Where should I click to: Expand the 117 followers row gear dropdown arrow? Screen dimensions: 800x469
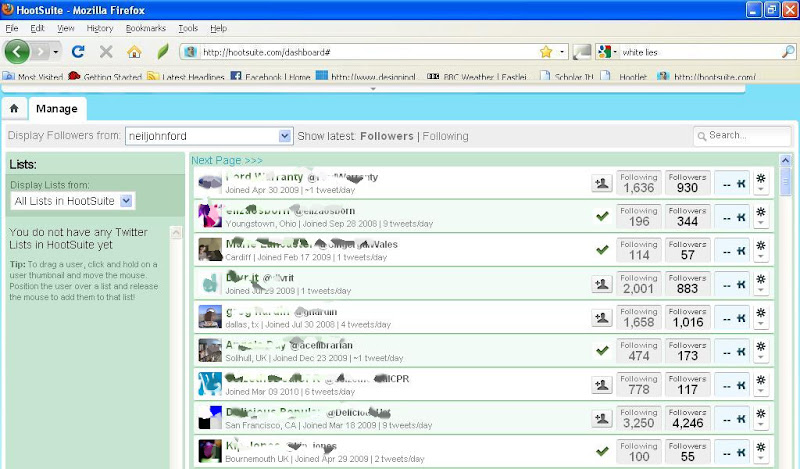coord(761,392)
